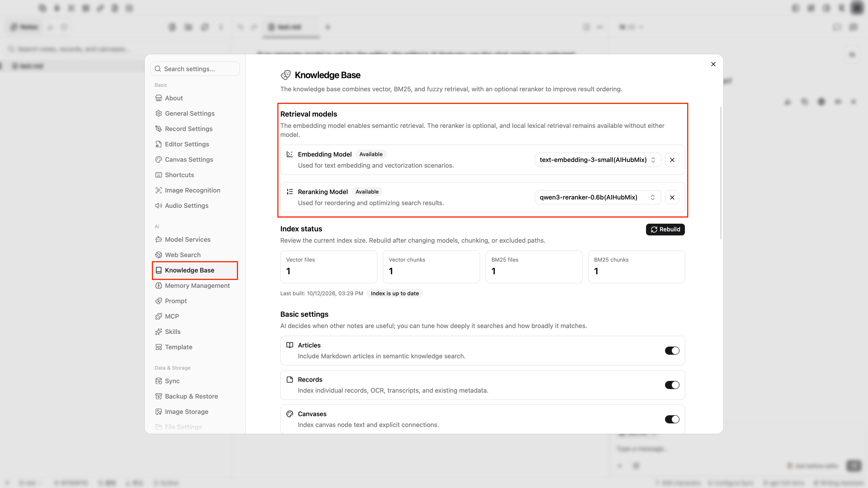Click the Editor Settings icon
The image size is (868, 488).
tap(158, 144)
